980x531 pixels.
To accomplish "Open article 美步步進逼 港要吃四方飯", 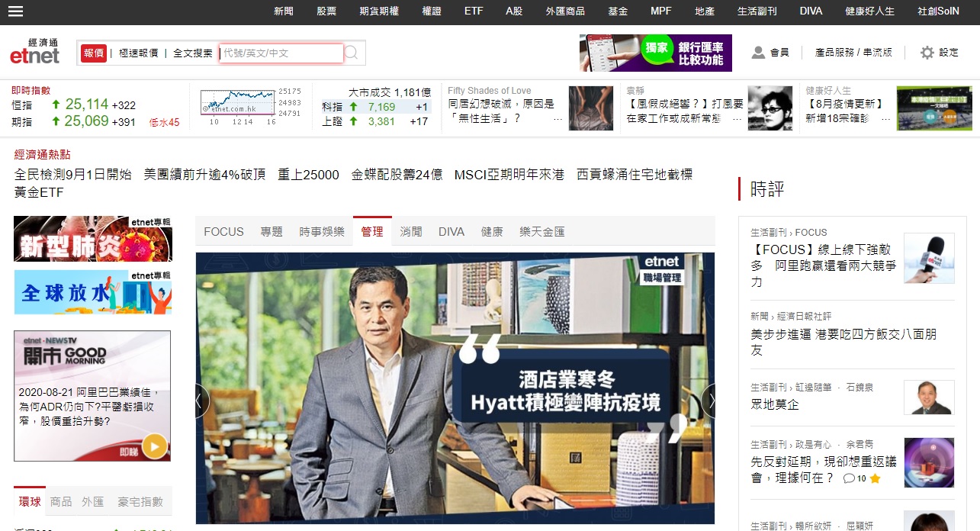I will point(844,342).
